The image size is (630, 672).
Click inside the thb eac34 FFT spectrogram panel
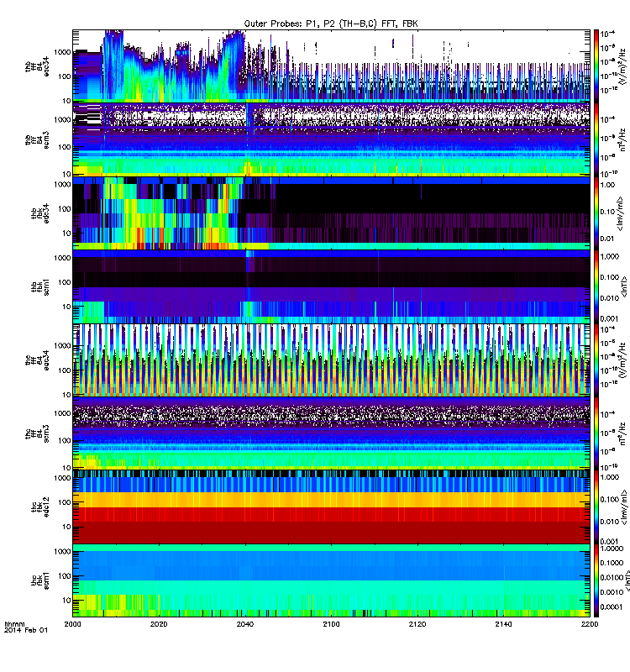point(331,66)
